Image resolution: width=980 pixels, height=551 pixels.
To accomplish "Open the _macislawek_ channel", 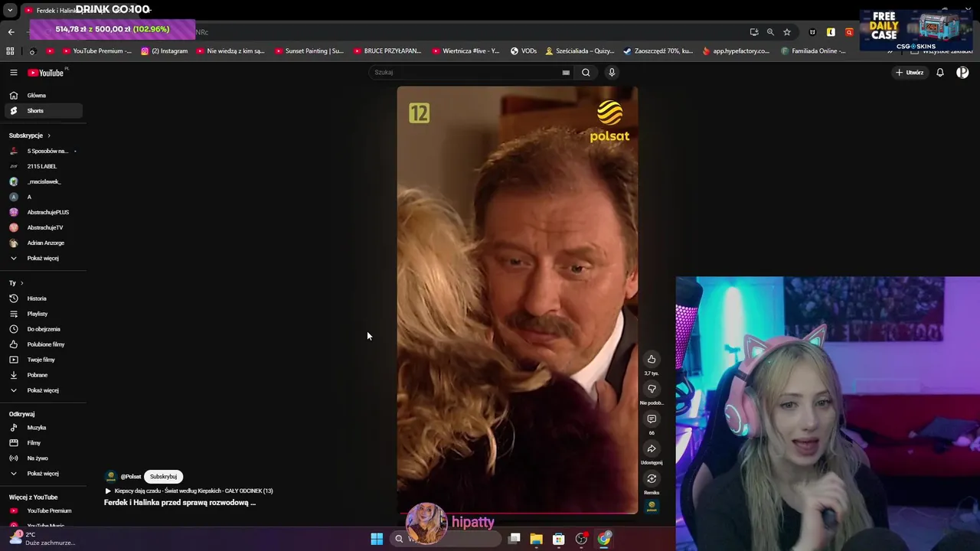I will click(43, 181).
